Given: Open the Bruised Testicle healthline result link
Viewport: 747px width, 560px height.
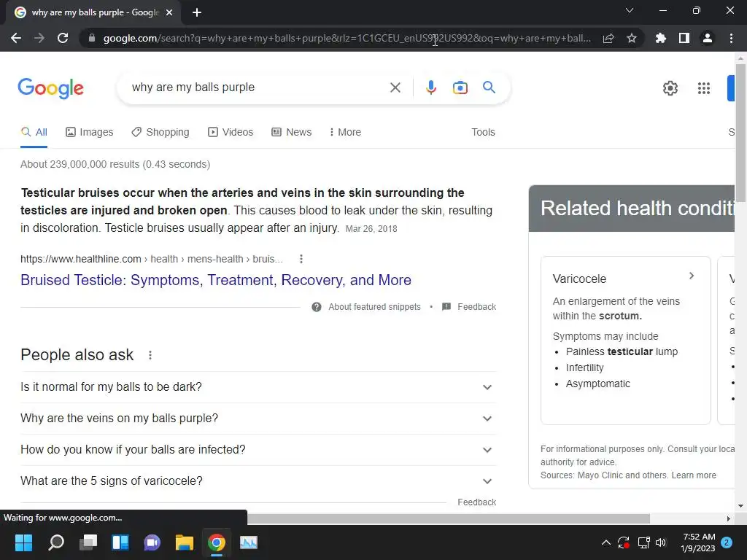Looking at the screenshot, I should tap(216, 280).
